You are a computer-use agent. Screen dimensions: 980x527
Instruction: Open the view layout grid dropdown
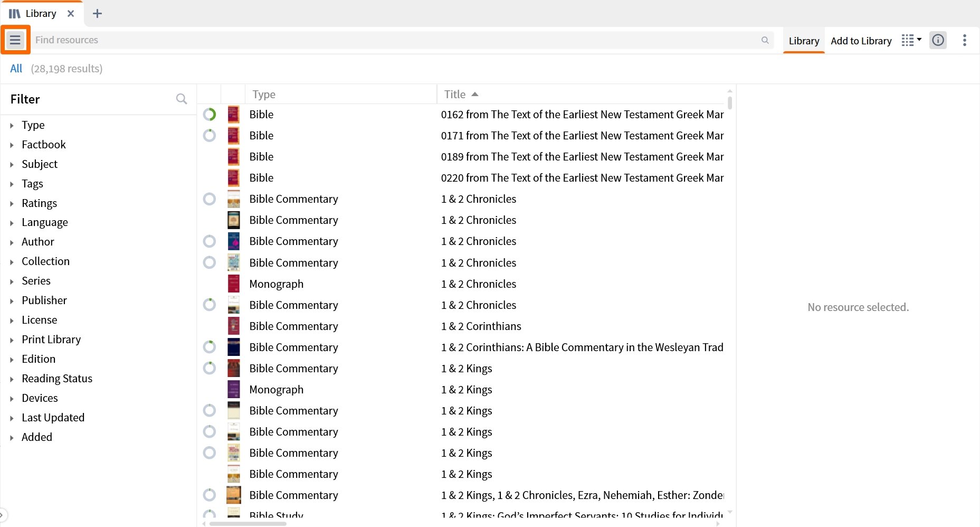click(911, 40)
